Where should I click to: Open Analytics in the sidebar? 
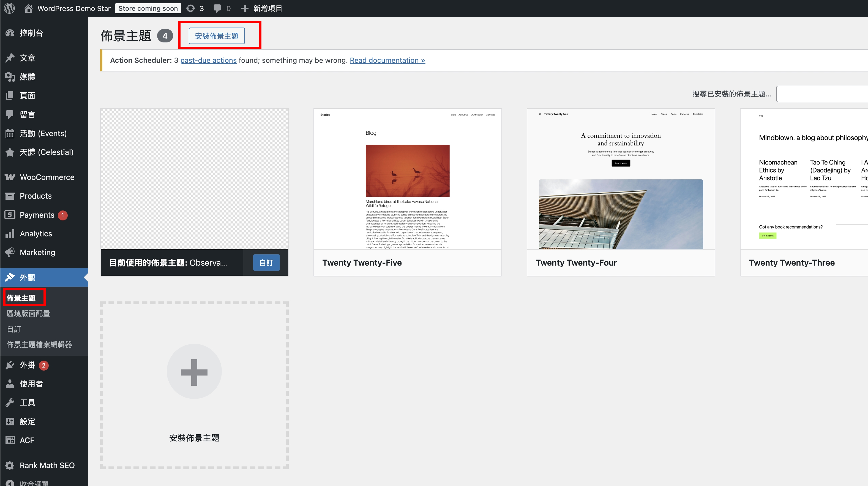coord(36,233)
